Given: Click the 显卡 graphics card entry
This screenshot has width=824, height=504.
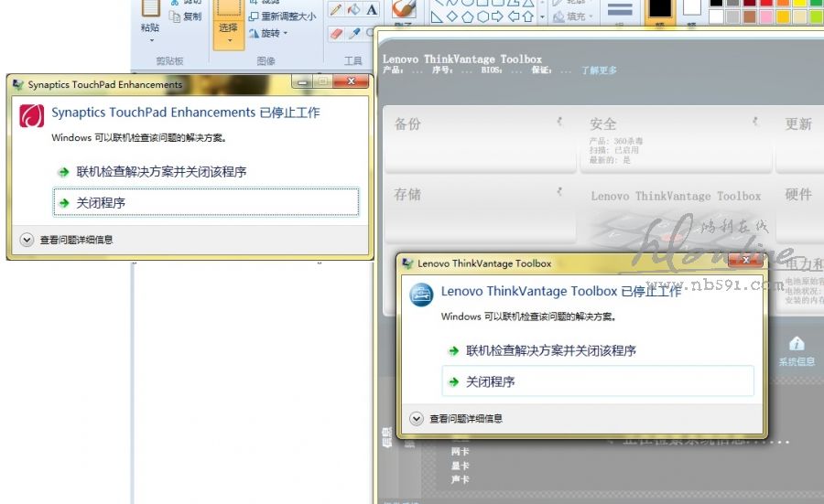Looking at the screenshot, I should click(460, 466).
